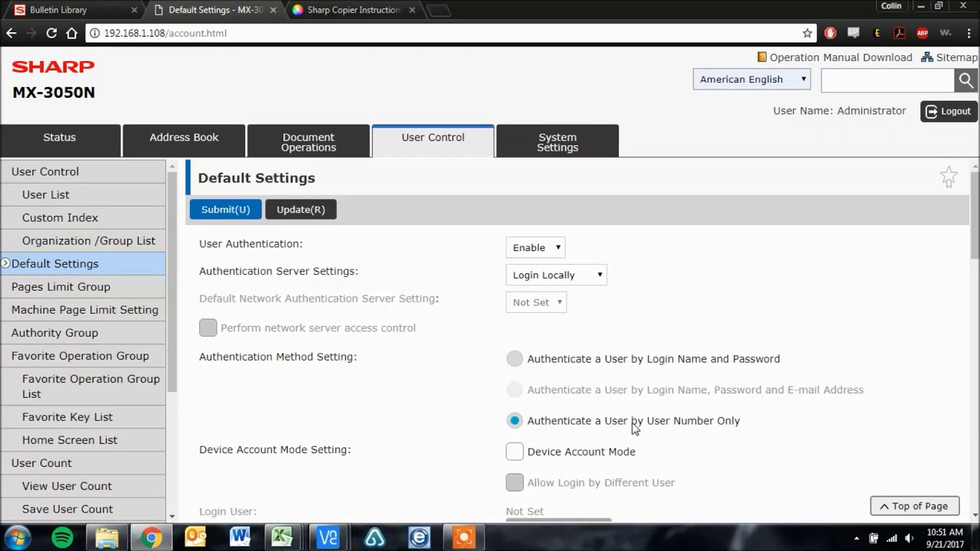Switch to the System Settings tab
The height and width of the screenshot is (551, 980).
(557, 141)
